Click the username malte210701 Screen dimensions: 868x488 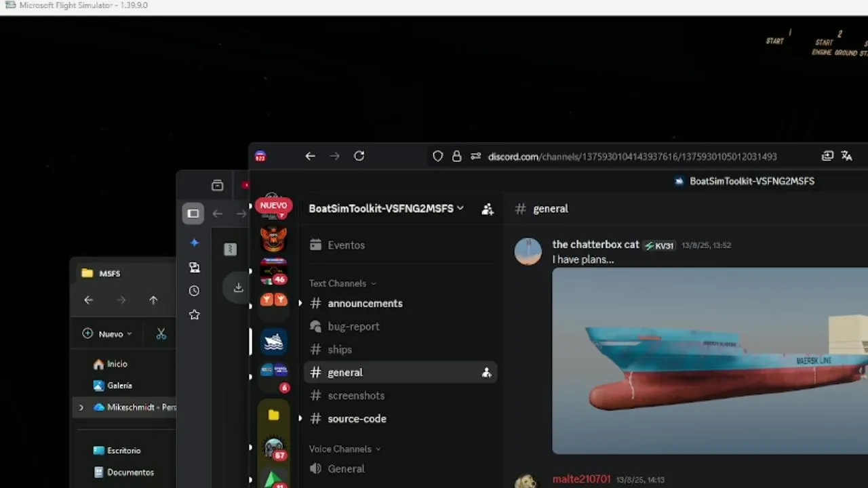pos(581,479)
